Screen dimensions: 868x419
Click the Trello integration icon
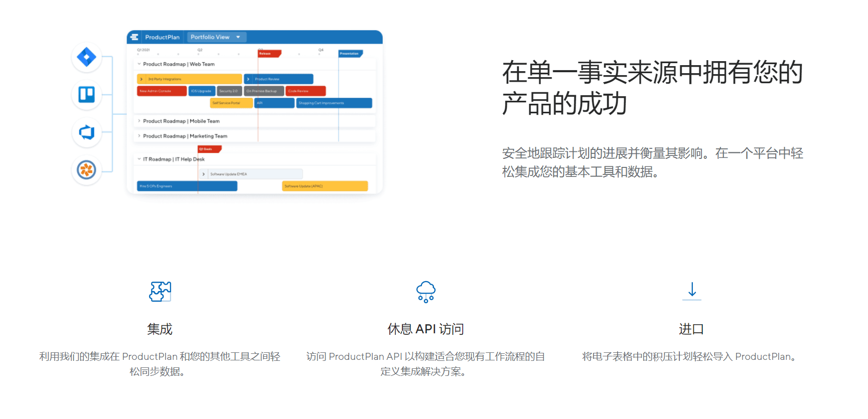(x=86, y=94)
